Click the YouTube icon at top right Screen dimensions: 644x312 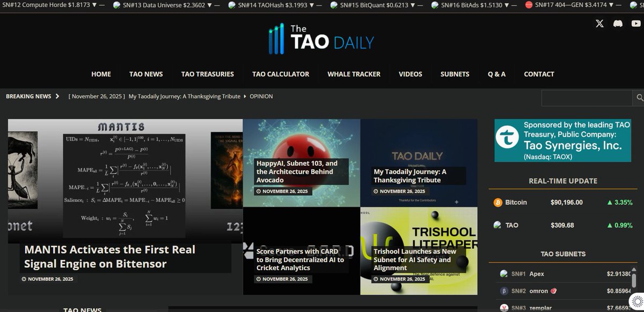636,23
